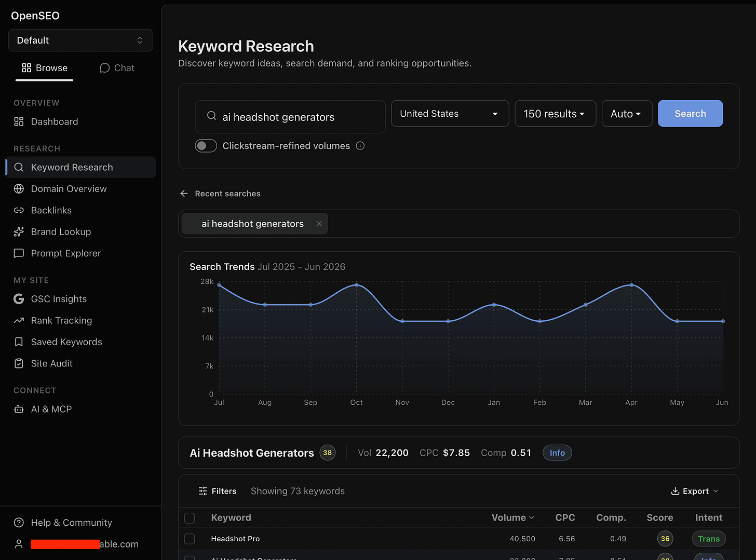Click the AI & MCP robot icon
The width and height of the screenshot is (756, 560).
click(x=19, y=409)
